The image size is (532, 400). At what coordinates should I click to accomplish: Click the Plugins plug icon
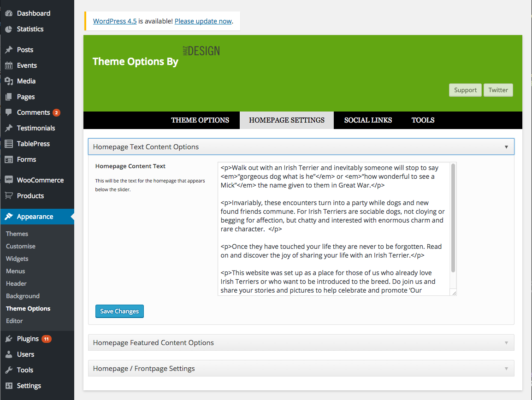click(9, 339)
